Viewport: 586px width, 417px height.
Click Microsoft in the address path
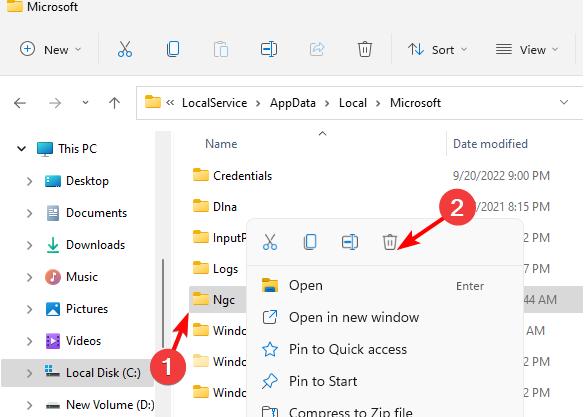coord(415,103)
